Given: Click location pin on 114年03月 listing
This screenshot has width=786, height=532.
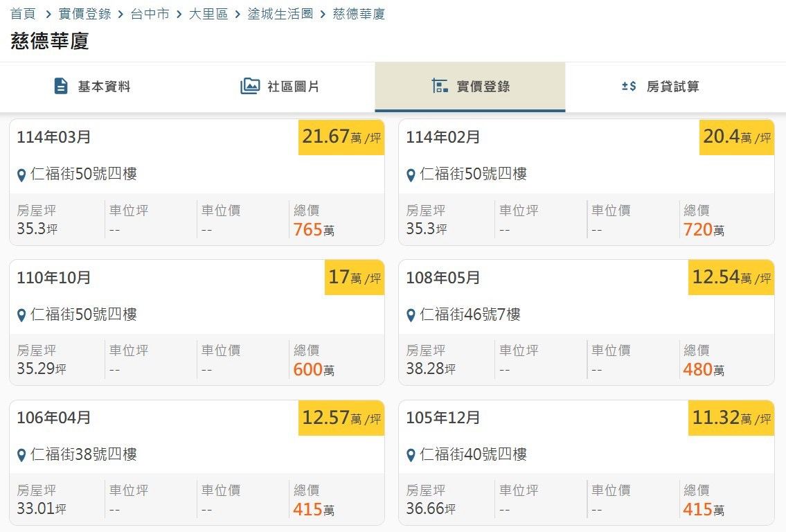Looking at the screenshot, I should (x=21, y=175).
